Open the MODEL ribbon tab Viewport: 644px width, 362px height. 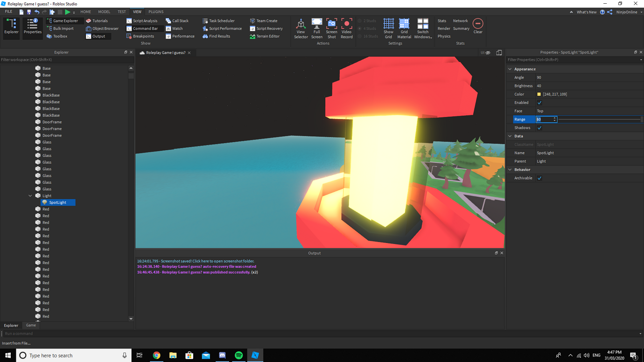click(104, 12)
